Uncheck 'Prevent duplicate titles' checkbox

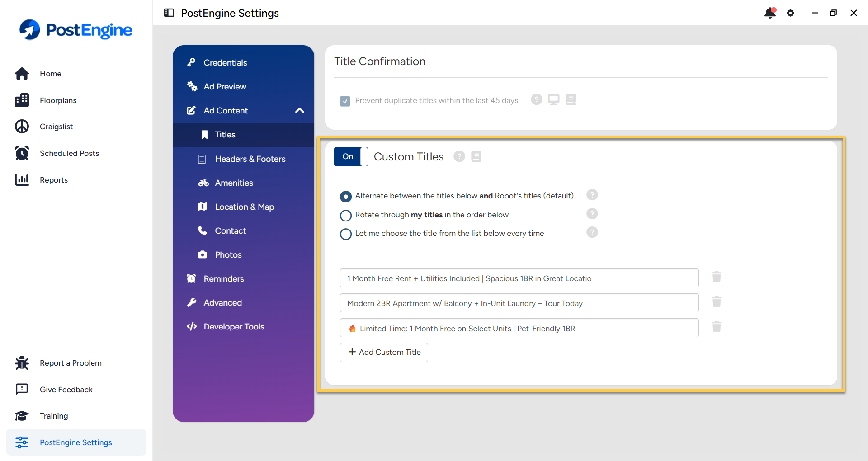point(345,101)
